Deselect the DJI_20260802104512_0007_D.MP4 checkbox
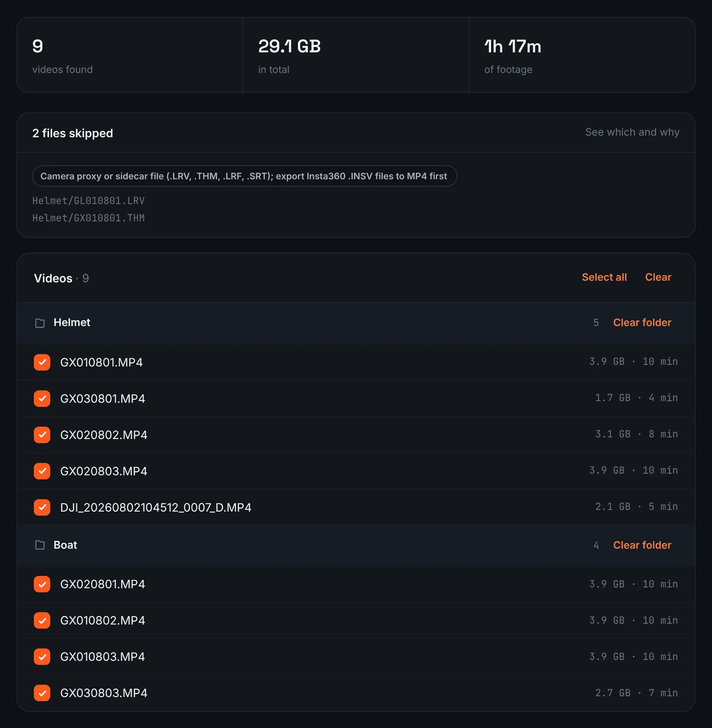This screenshot has width=712, height=728. [x=42, y=507]
